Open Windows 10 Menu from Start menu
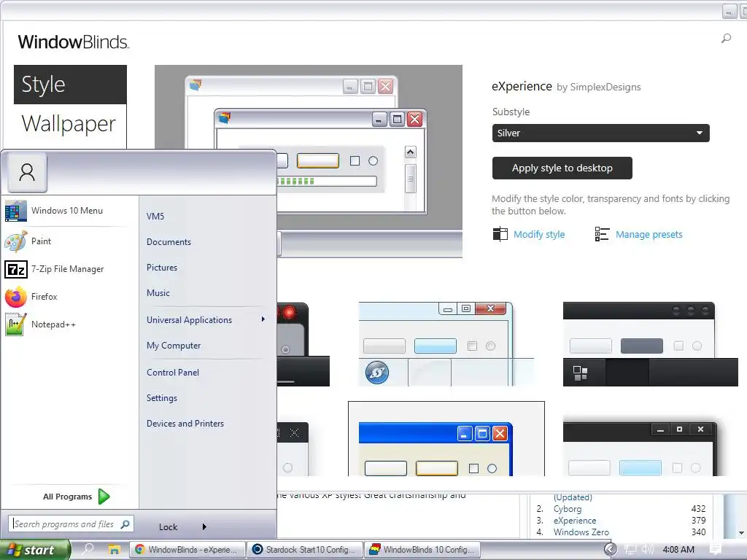The image size is (747, 560). pos(66,211)
